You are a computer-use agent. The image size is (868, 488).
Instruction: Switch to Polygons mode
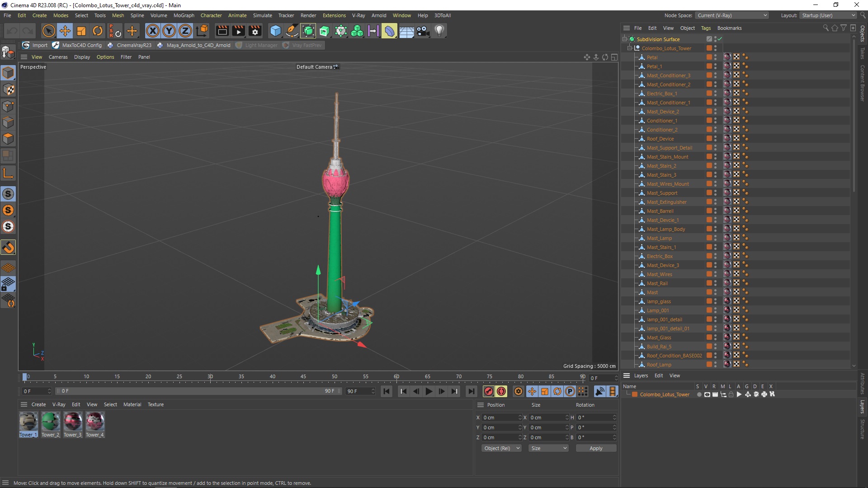8,139
